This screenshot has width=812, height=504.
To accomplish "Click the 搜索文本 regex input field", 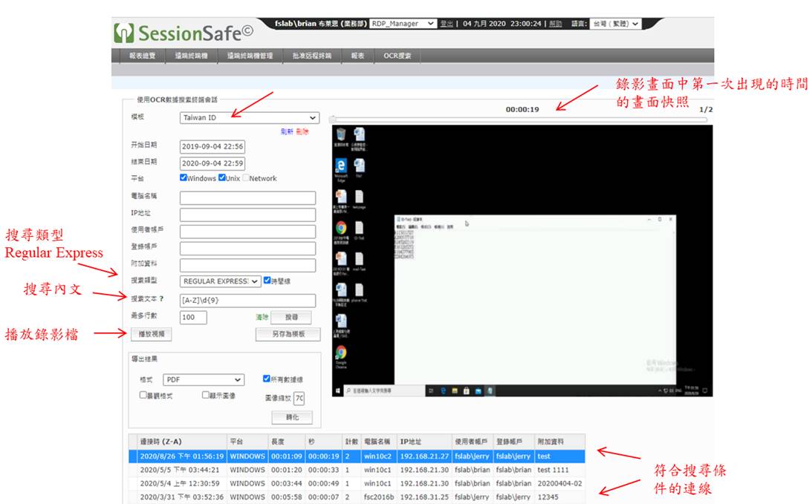I will pos(247,301).
